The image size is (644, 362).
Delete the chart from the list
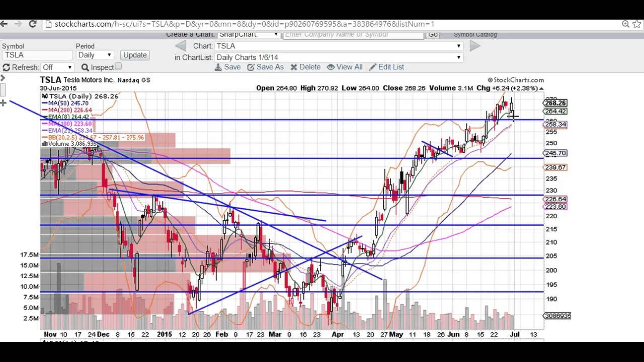pos(310,67)
